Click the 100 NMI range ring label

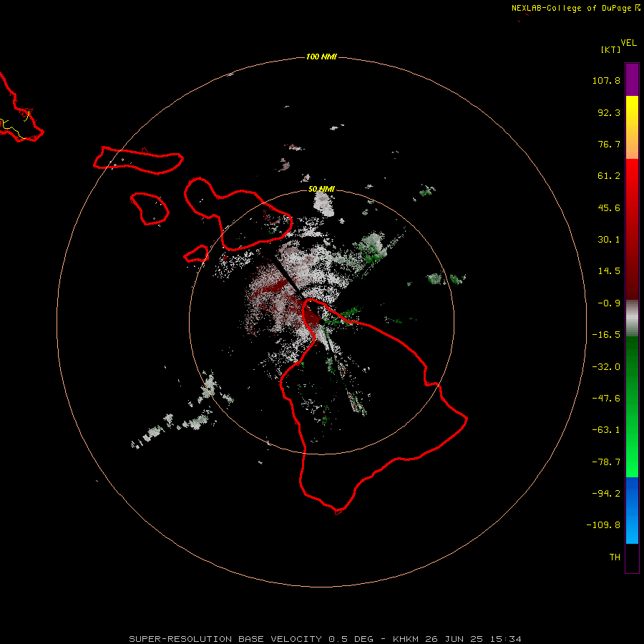(321, 57)
